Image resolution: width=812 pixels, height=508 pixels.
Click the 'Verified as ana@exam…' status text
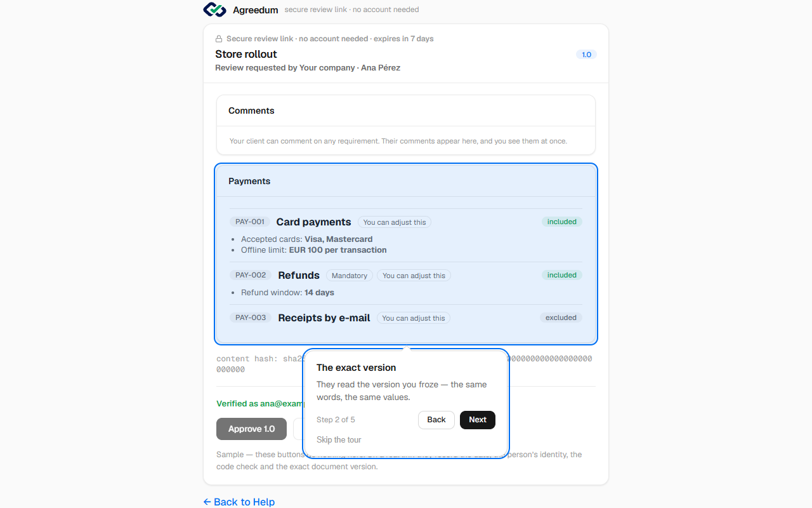click(260, 404)
